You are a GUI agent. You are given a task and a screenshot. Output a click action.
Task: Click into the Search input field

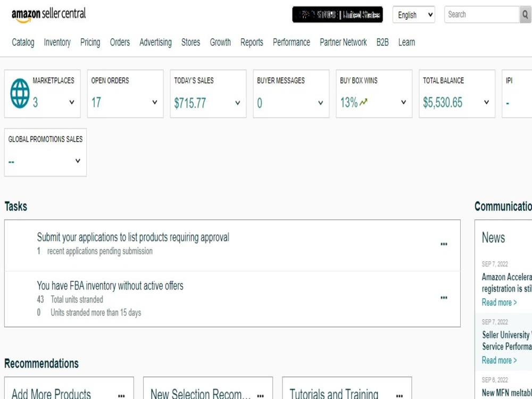[x=482, y=14]
